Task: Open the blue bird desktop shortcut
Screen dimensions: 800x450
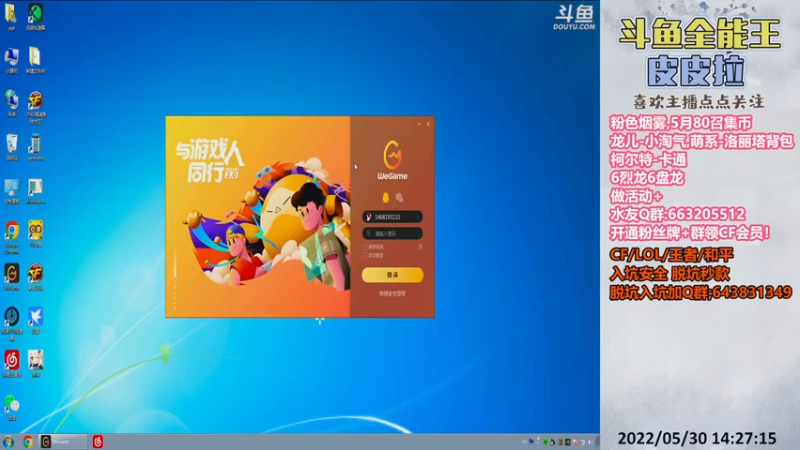Action: coord(35,320)
